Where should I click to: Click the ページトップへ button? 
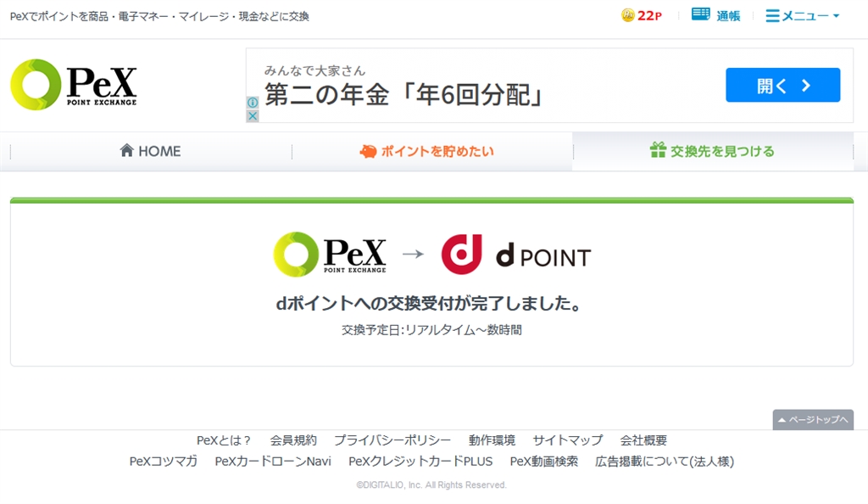(x=813, y=420)
